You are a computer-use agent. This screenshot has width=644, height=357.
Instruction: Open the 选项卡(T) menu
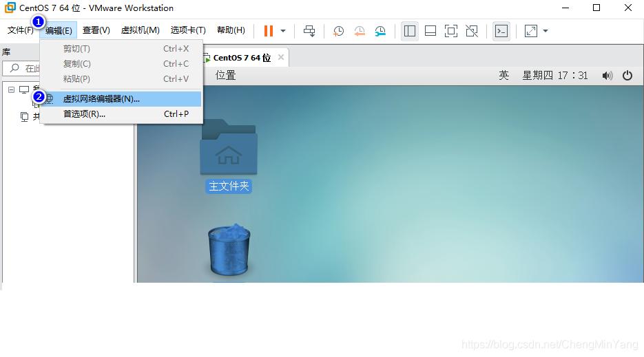pos(188,30)
